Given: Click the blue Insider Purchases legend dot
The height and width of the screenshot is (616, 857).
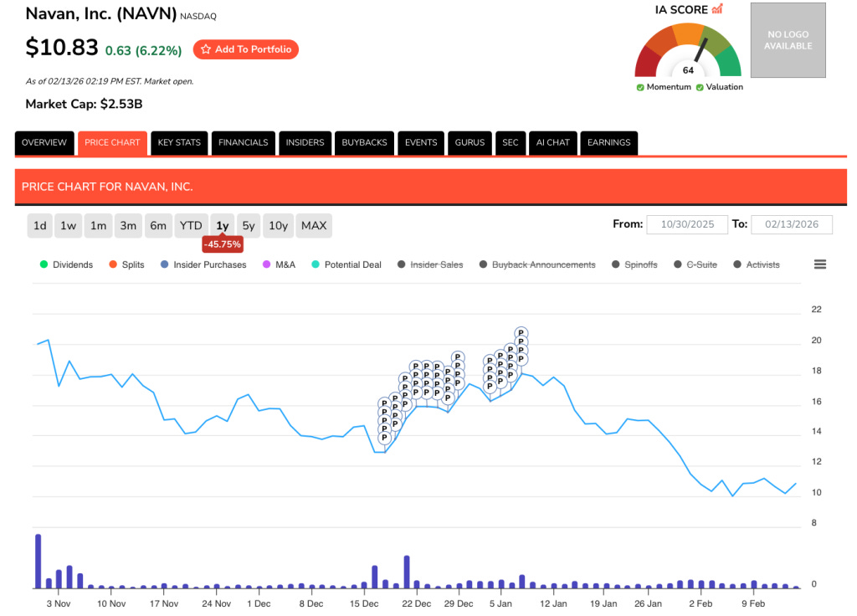Looking at the screenshot, I should point(164,264).
